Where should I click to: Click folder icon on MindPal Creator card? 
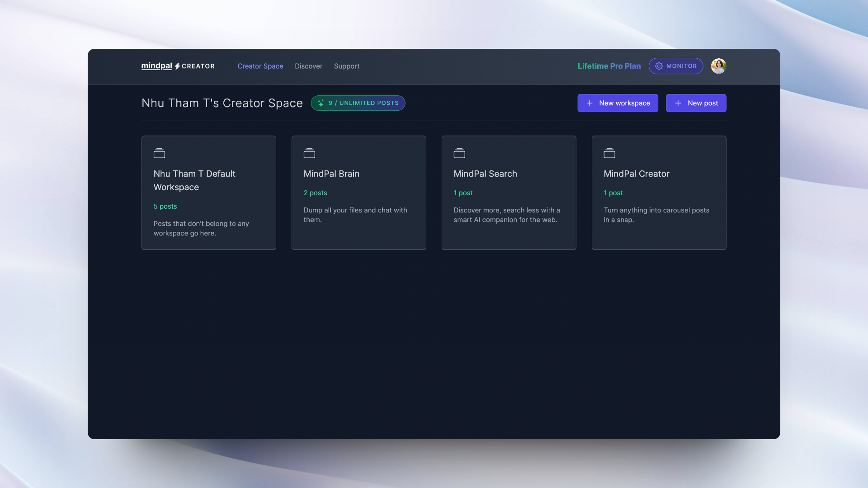[x=609, y=153]
